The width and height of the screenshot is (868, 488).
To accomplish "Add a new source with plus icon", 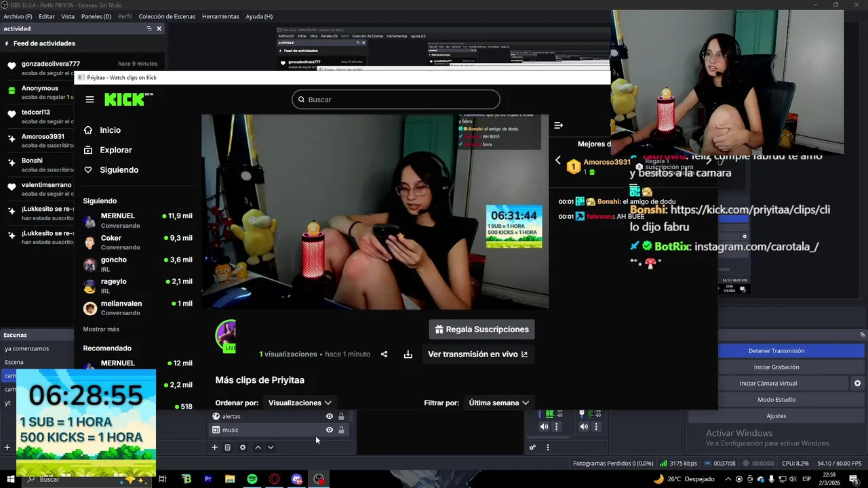I will click(x=214, y=447).
